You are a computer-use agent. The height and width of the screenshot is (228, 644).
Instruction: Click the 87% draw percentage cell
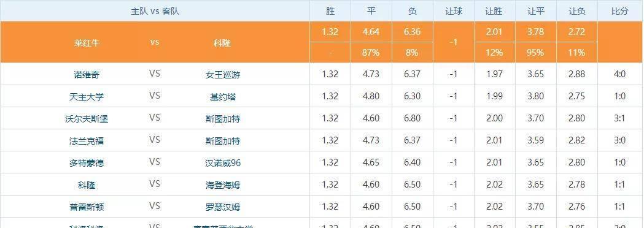point(371,53)
